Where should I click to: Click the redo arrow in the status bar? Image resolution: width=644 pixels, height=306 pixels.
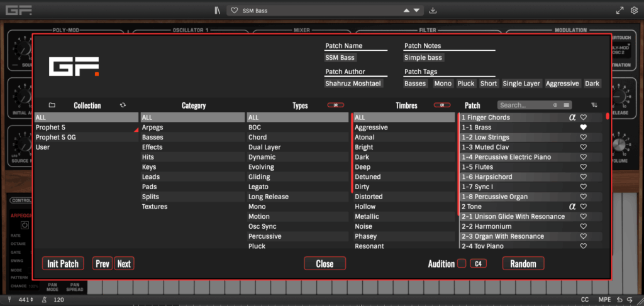point(630,300)
